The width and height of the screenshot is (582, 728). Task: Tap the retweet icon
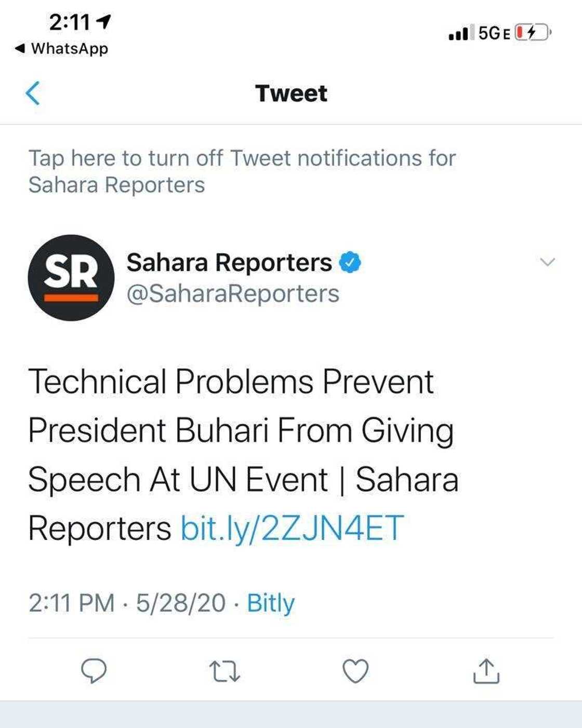(x=226, y=671)
